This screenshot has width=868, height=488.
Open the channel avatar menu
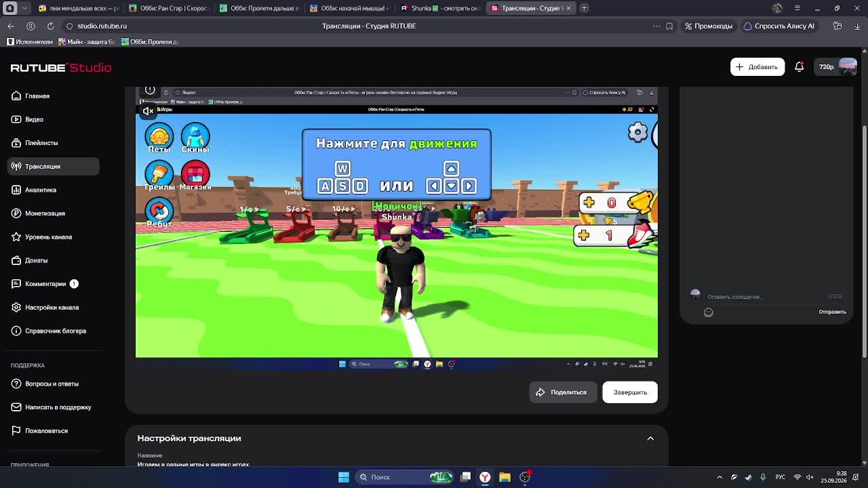[x=848, y=66]
